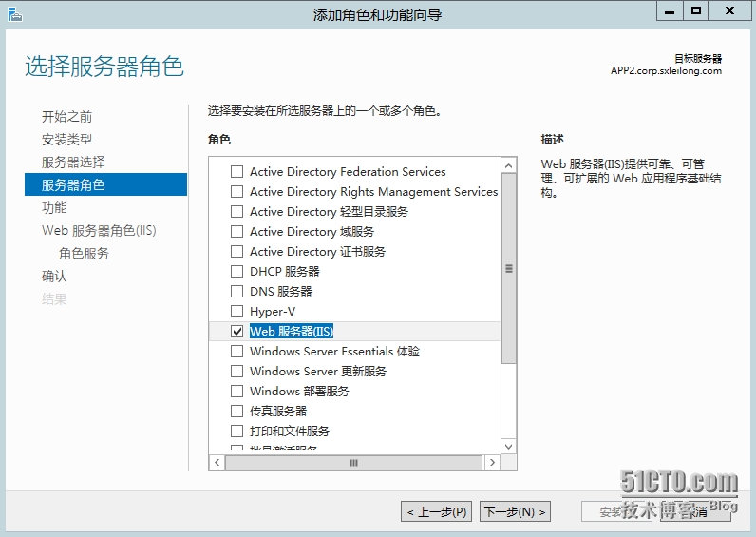Check Windows Server Essentials 体验 checkbox

coord(236,352)
